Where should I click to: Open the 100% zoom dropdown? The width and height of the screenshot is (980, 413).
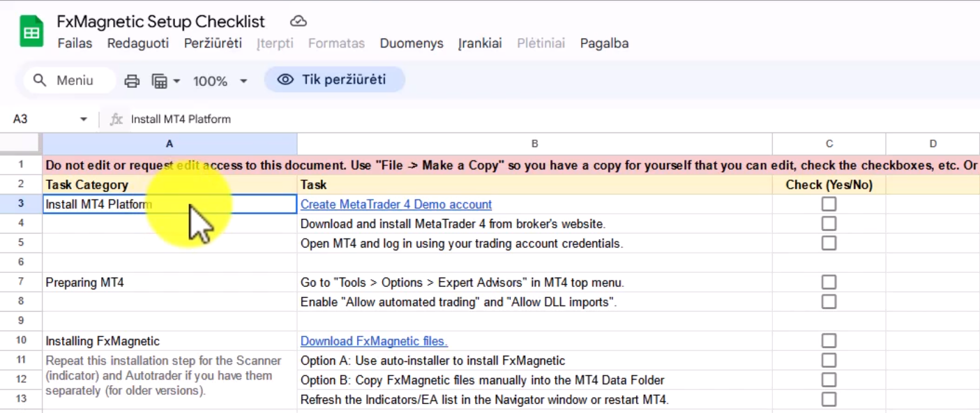coord(220,81)
